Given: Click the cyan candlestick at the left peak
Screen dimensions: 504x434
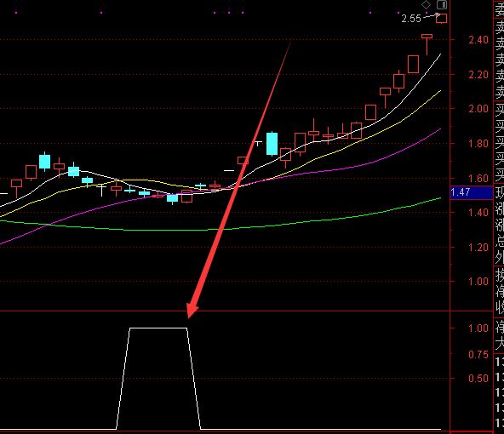Looking at the screenshot, I should 44,162.
